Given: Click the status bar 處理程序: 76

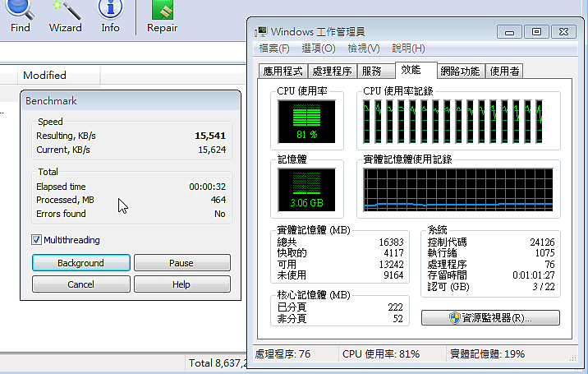Looking at the screenshot, I should 283,354.
